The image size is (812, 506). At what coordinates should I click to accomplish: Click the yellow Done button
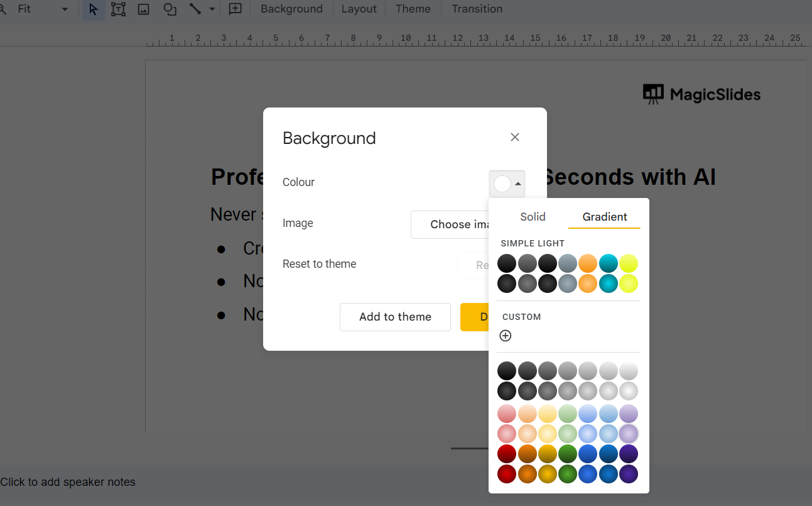[x=475, y=317]
